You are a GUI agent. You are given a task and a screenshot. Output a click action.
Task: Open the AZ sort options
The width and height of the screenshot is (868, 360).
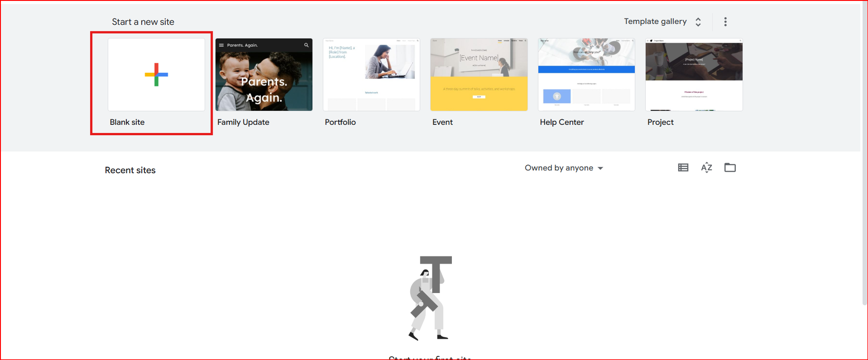(x=707, y=168)
